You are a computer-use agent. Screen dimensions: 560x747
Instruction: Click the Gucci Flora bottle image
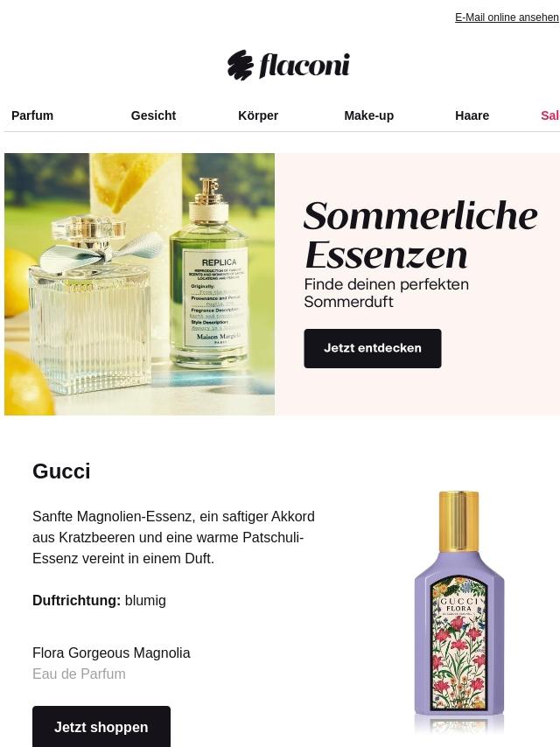pos(459,610)
